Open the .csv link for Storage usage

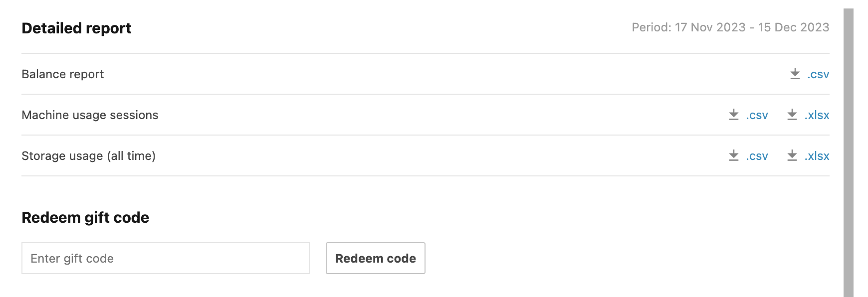pos(756,156)
